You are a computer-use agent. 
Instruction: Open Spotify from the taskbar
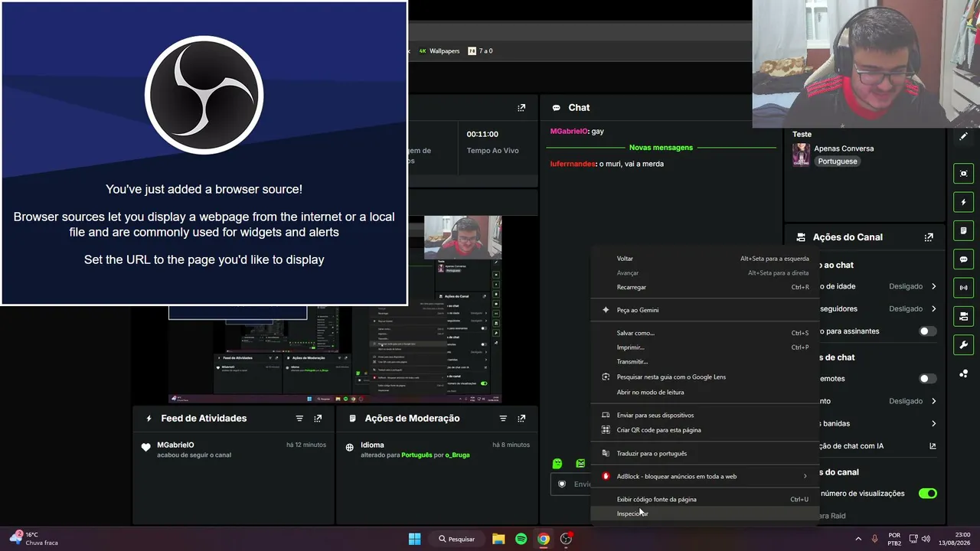521,539
